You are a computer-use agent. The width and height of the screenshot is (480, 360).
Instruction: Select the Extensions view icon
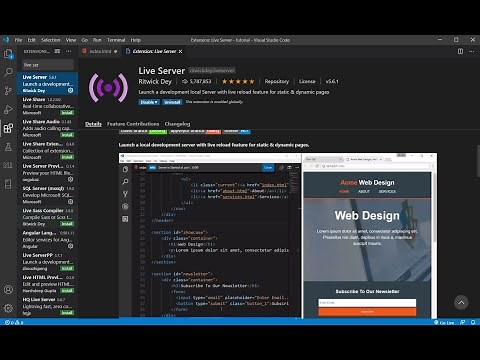[x=8, y=128]
